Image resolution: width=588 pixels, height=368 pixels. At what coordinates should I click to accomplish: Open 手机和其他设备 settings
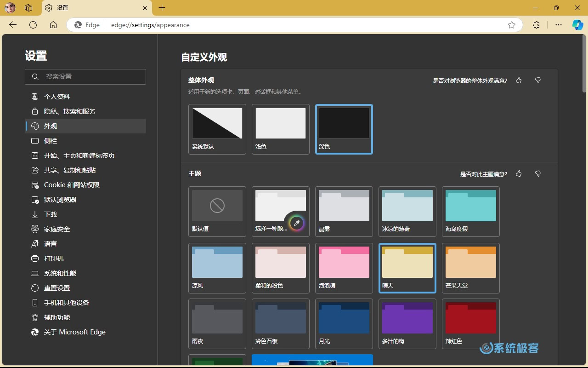(85, 303)
